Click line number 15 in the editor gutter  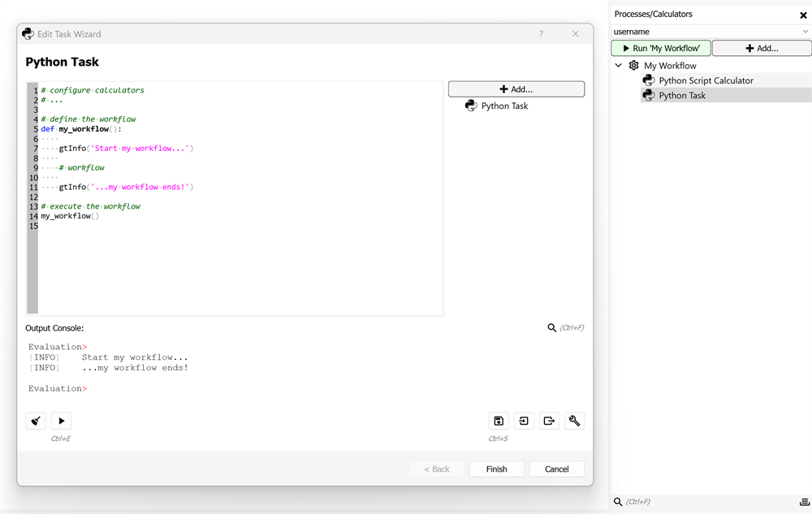(x=33, y=226)
